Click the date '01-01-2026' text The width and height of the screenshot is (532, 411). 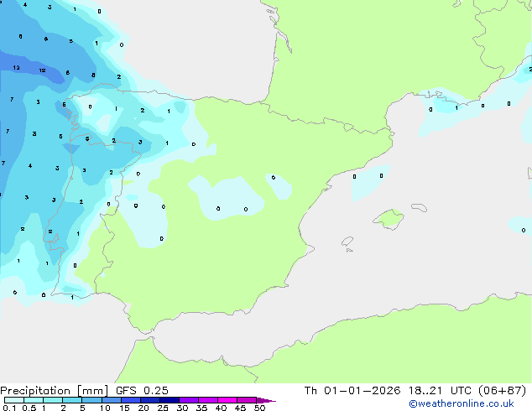362,391
